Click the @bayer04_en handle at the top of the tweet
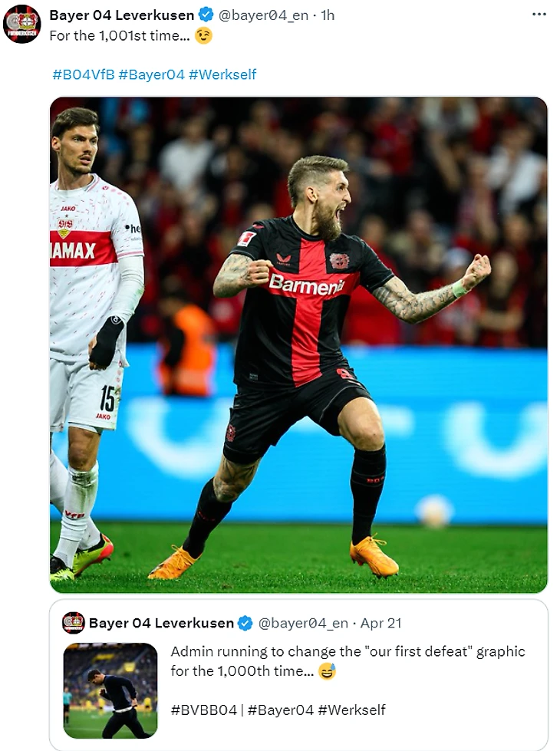The height and width of the screenshot is (751, 560). coord(263,15)
